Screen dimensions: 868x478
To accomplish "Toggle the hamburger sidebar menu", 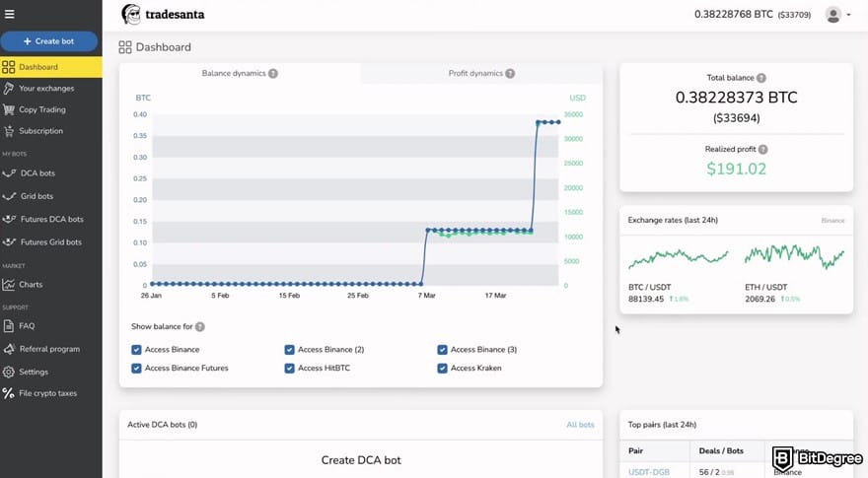I will tap(10, 15).
